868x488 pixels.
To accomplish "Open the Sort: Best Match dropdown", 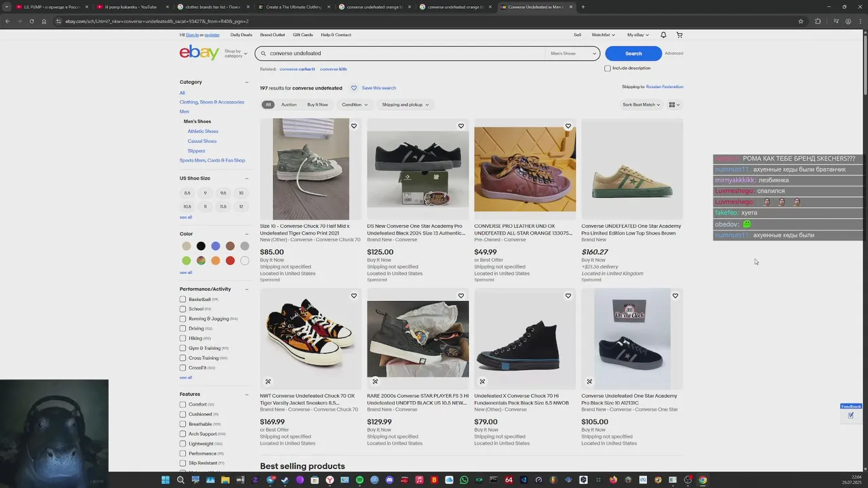I will coord(641,105).
